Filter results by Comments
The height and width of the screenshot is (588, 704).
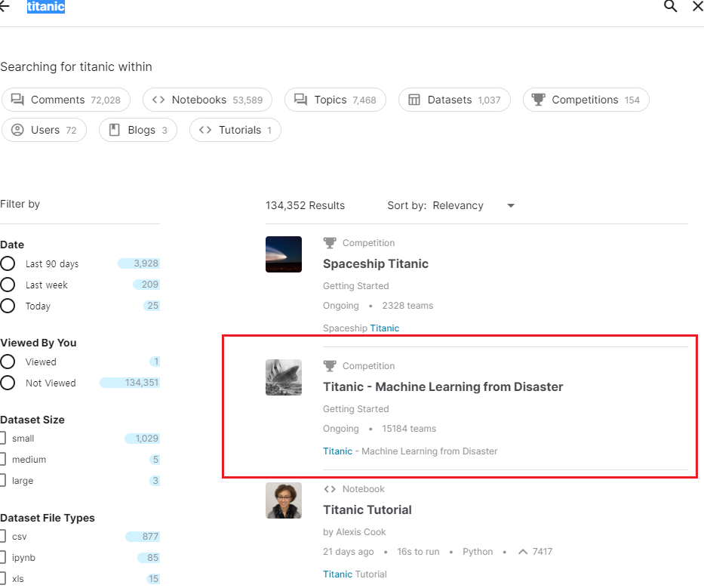[x=66, y=100]
